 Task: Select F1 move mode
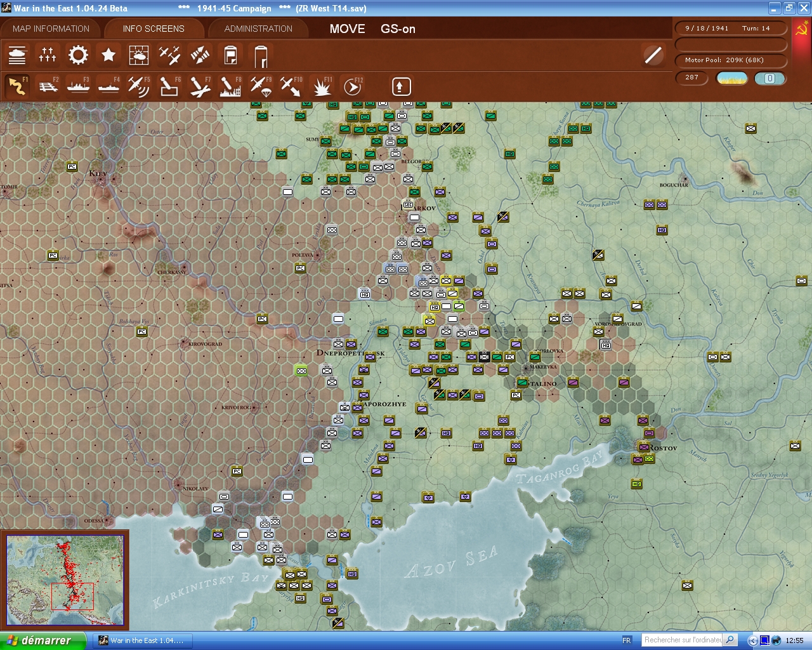coord(17,86)
